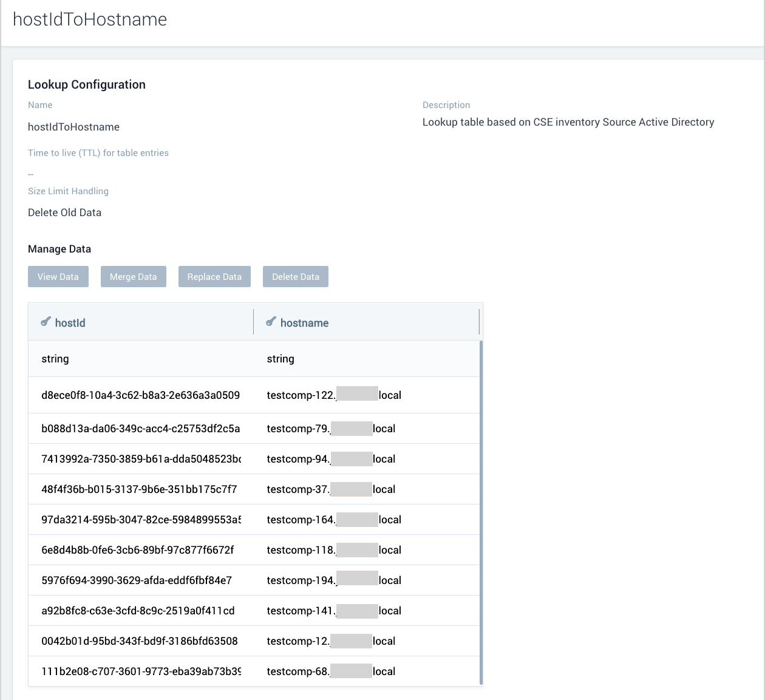Select the hostname testcomp-164 entry
The width and height of the screenshot is (765, 700).
(333, 519)
